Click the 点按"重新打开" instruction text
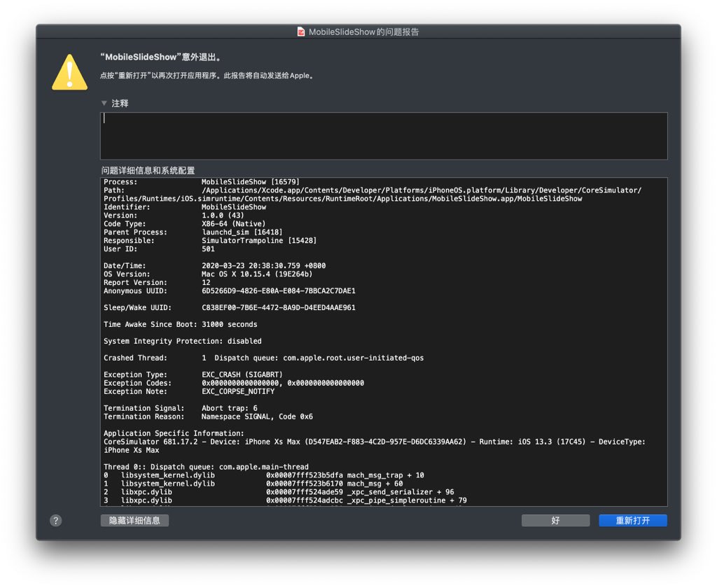 click(207, 76)
